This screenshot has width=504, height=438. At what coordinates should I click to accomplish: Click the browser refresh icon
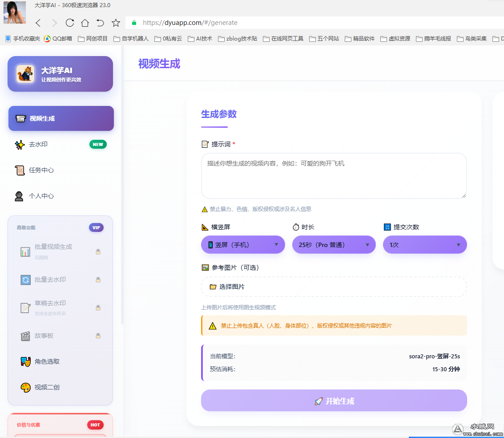70,23
